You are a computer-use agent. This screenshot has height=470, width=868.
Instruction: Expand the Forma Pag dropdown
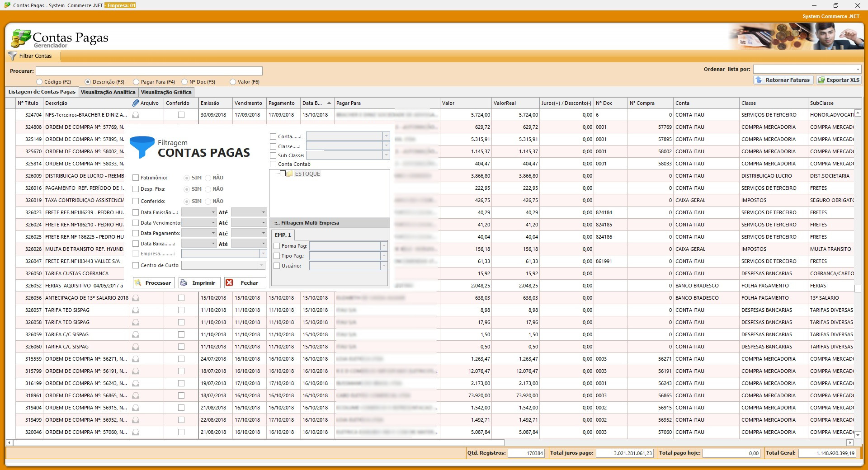384,246
